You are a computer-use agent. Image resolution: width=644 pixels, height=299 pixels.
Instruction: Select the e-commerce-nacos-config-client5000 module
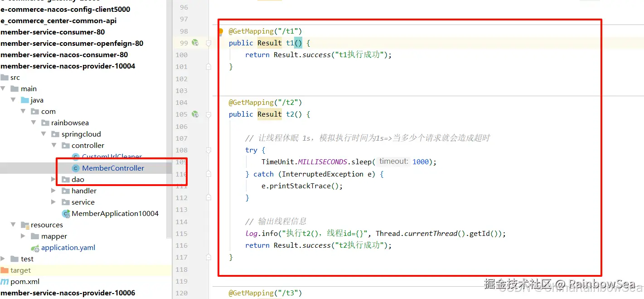pos(65,10)
